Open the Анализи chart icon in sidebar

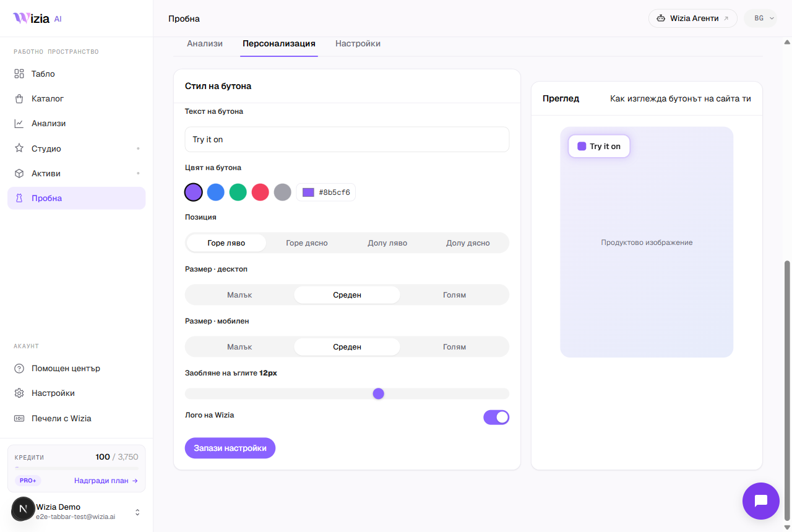coord(19,123)
